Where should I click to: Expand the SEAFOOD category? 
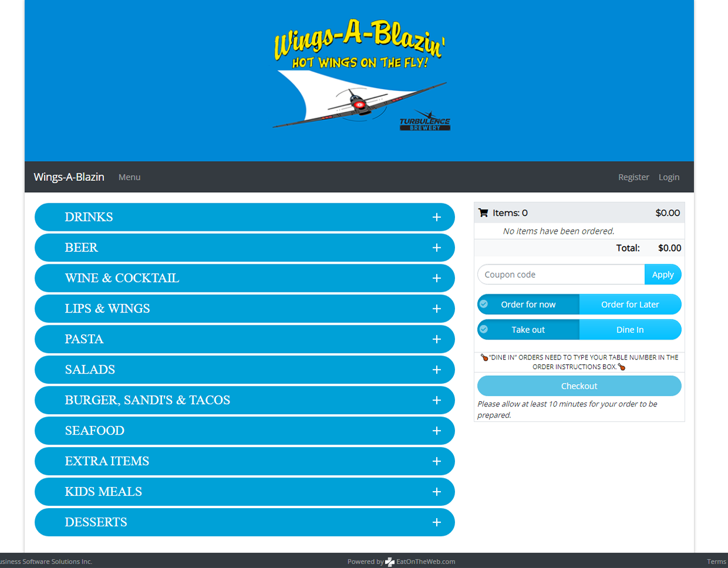[x=245, y=431]
